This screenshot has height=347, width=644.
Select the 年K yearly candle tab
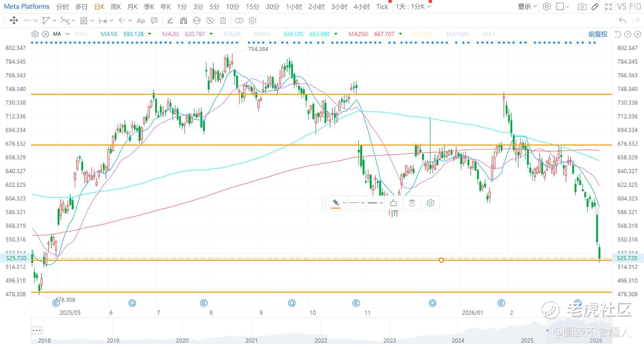165,7
